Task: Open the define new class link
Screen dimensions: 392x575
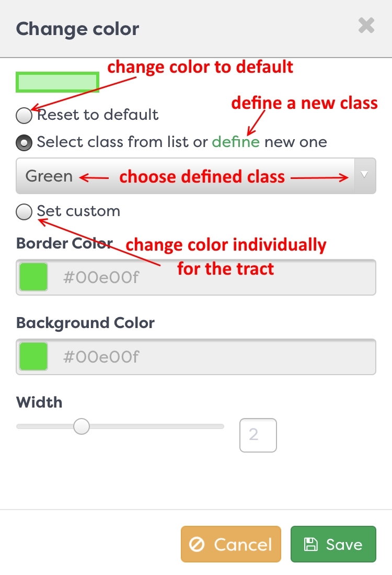Action: (236, 142)
